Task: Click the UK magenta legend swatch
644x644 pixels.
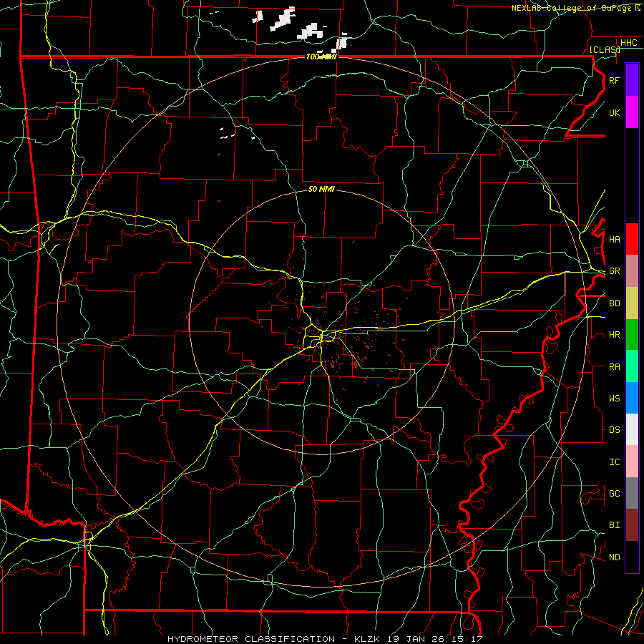Action: click(632, 112)
